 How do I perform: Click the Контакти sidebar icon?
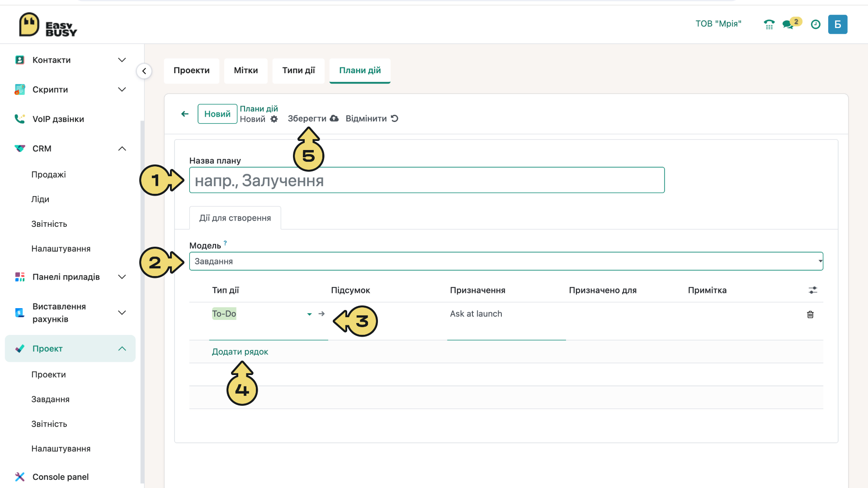pos(19,60)
